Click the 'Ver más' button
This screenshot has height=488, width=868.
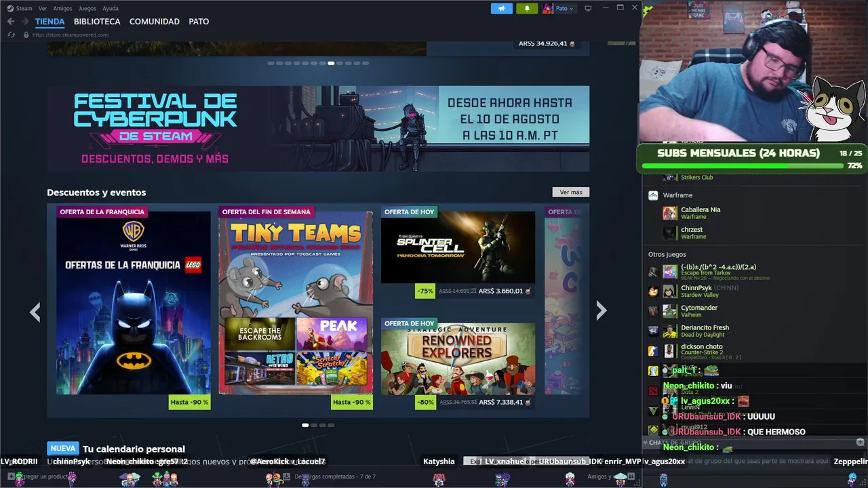(x=571, y=192)
